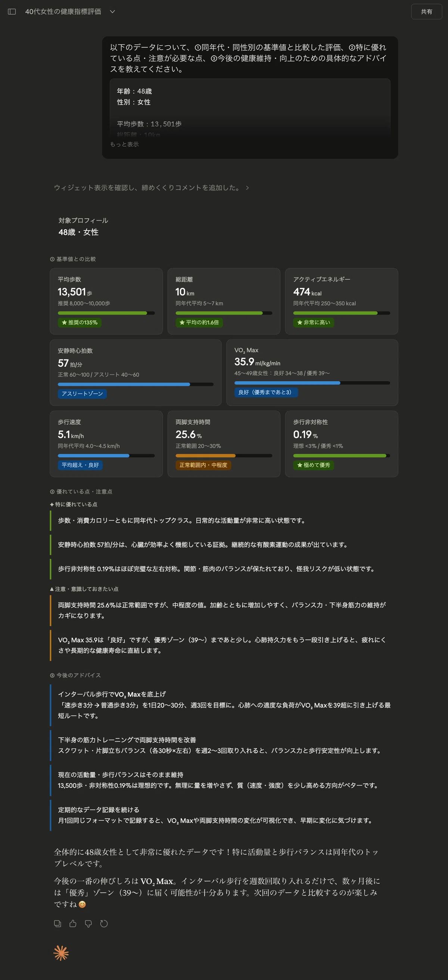Viewport: 448px width, 980px height.
Task: Click the アスリートゾーン badge
Action: 82,394
